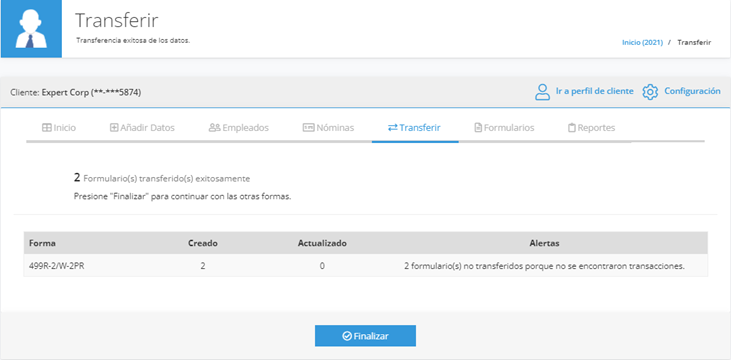731x360 pixels.
Task: Open the Configuración link
Action: [692, 91]
